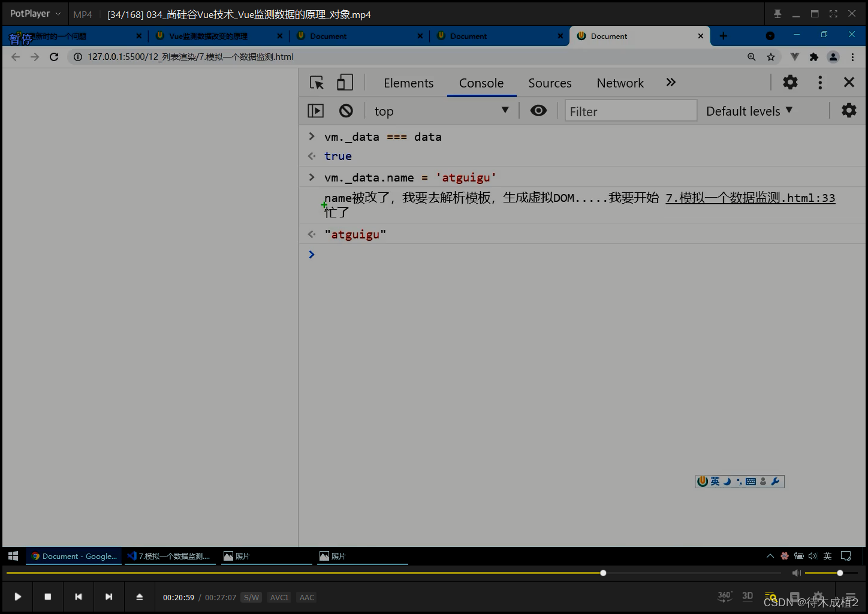Expand more DevTools tabs chevron
Screen dimensions: 868x614
[x=671, y=83]
